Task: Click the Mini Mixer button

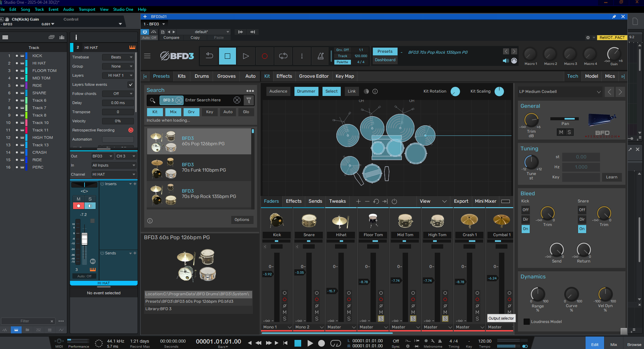Action: [x=485, y=201]
